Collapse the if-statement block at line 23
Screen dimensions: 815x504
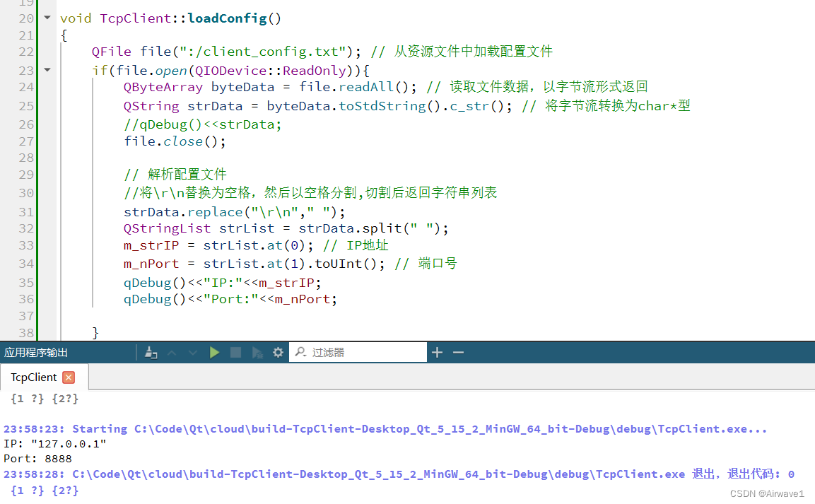pos(47,70)
